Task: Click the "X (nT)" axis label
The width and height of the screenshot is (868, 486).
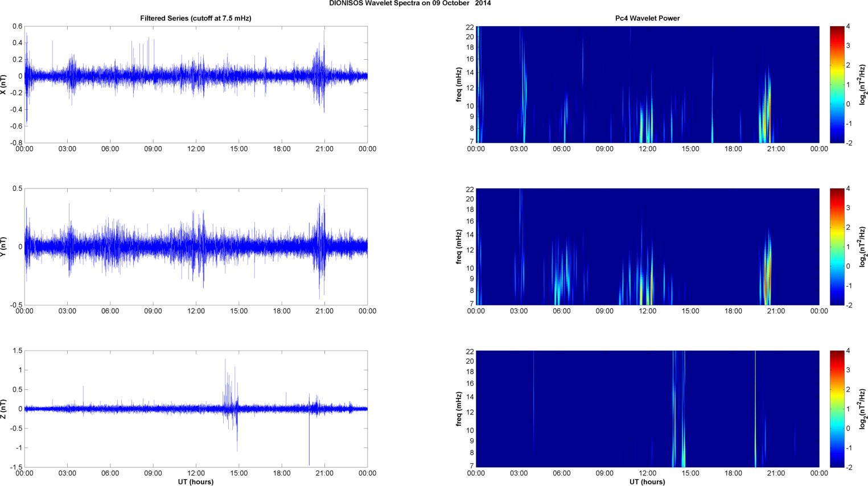Action: [4, 85]
